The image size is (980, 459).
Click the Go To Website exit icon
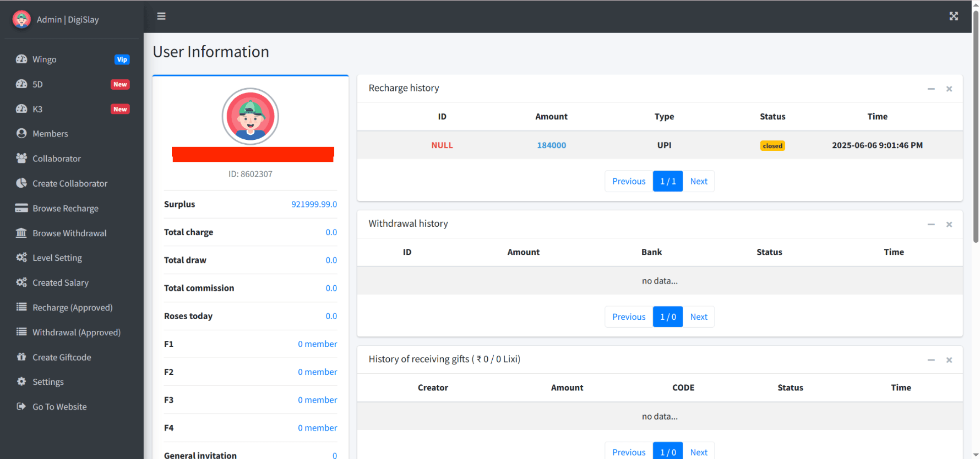[21, 406]
